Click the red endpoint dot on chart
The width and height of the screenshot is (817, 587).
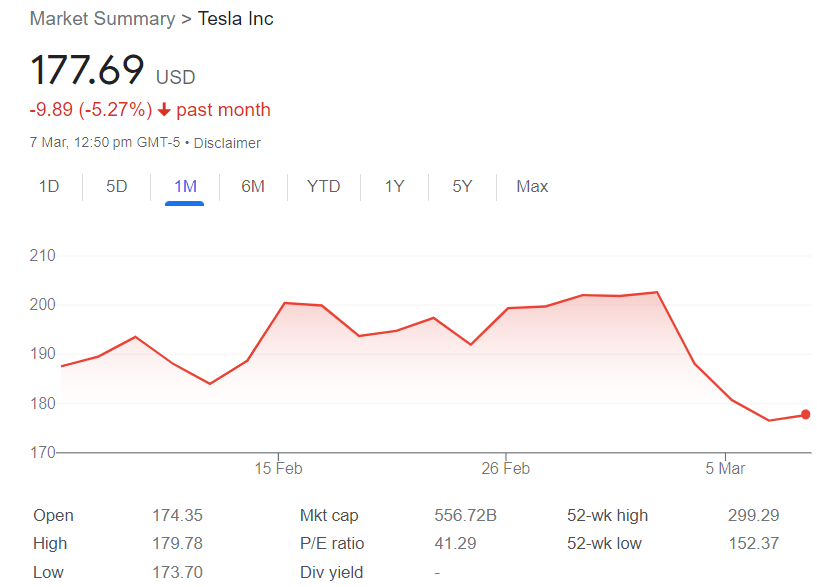click(805, 414)
